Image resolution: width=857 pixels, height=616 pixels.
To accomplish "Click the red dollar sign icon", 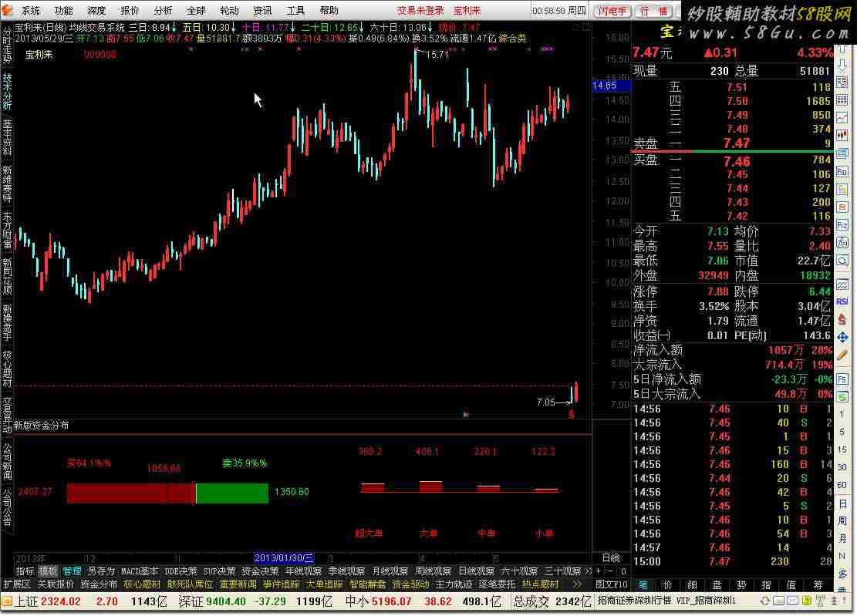I will tap(842, 319).
